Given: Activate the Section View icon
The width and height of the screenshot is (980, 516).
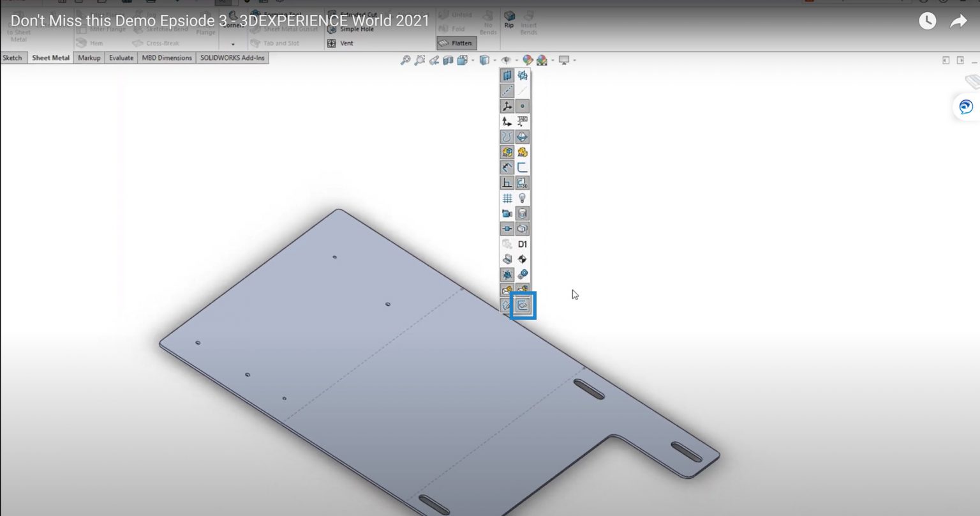Looking at the screenshot, I should coord(448,60).
